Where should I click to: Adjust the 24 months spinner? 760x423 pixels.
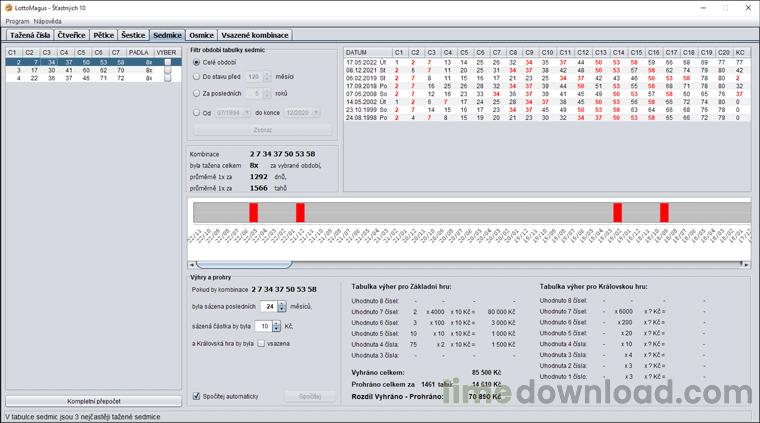[282, 307]
